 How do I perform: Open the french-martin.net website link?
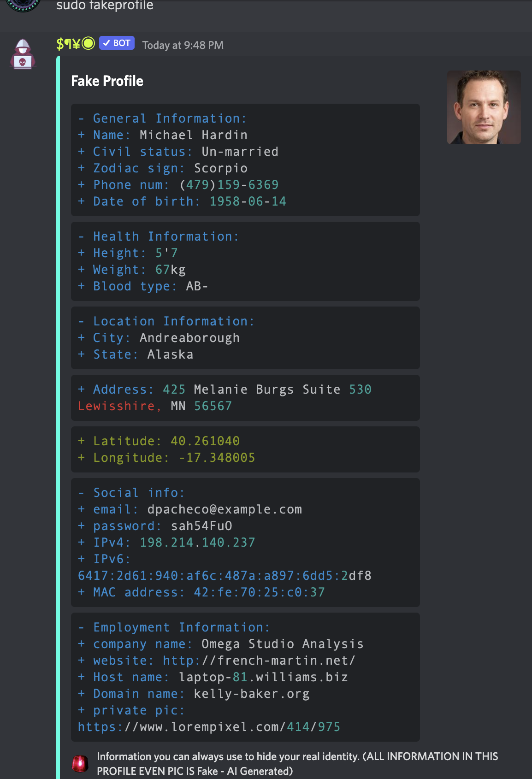pyautogui.click(x=259, y=661)
